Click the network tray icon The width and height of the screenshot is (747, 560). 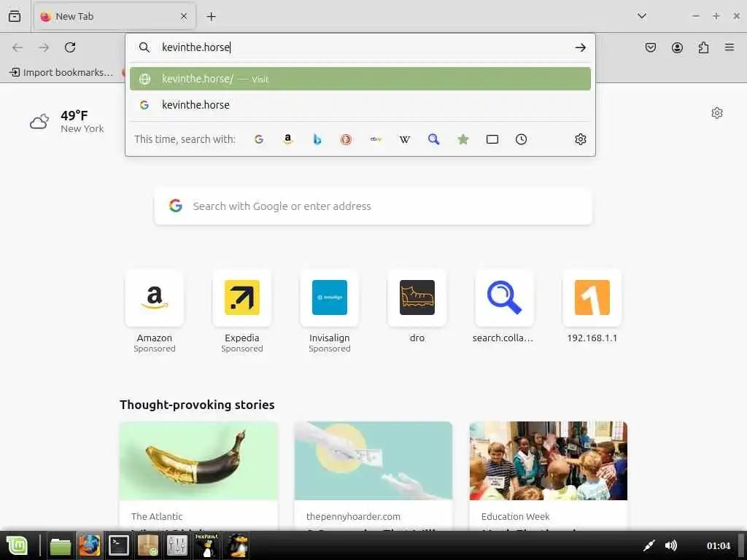point(649,545)
